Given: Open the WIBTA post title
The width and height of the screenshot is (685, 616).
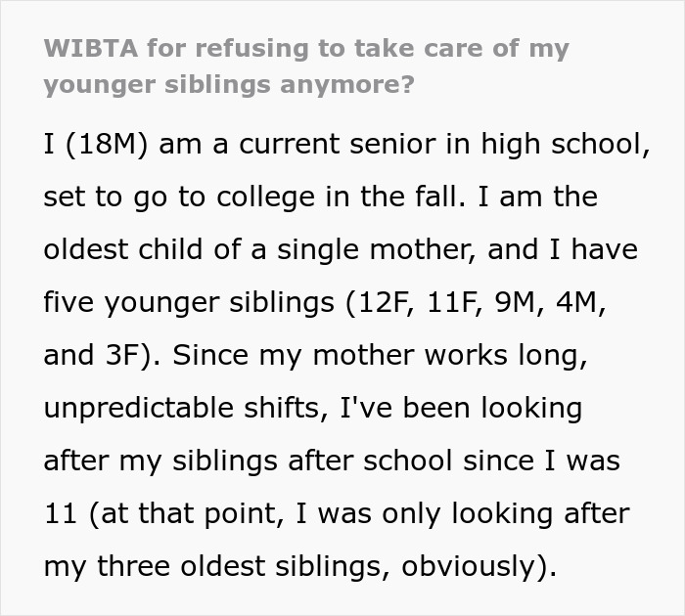Looking at the screenshot, I should [x=306, y=66].
